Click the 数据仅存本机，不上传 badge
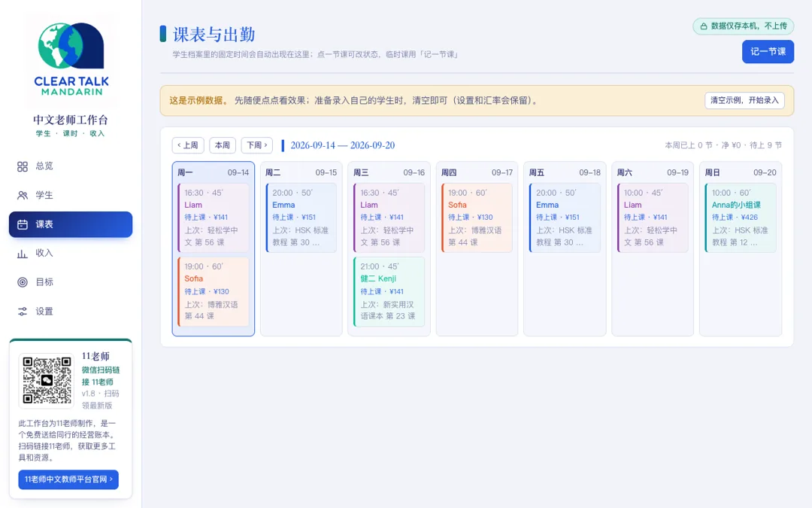This screenshot has height=508, width=812. pyautogui.click(x=743, y=26)
